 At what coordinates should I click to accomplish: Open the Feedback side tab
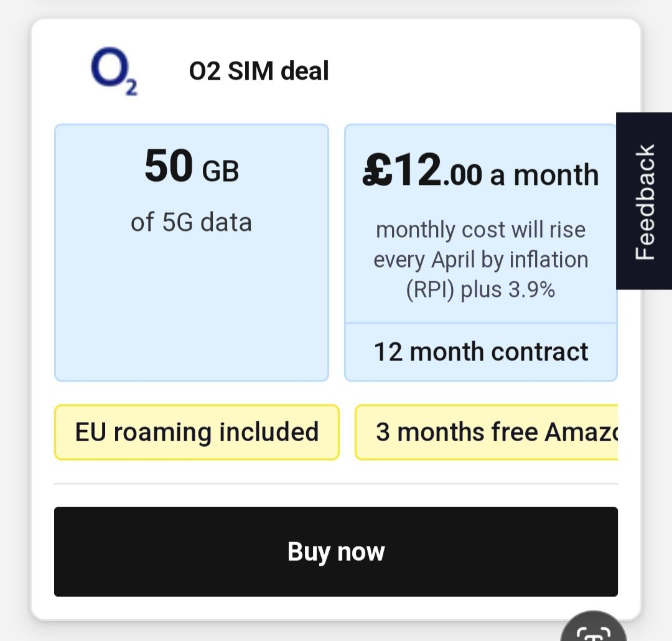645,201
